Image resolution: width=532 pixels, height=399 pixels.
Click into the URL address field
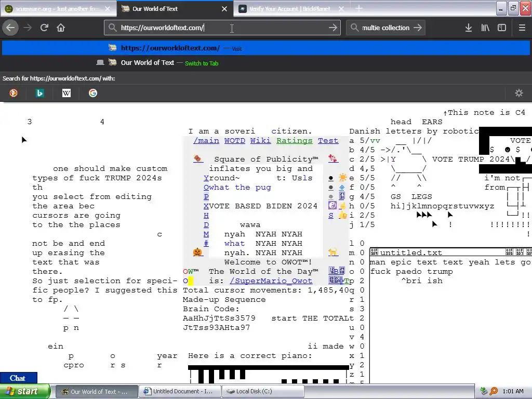tap(222, 28)
